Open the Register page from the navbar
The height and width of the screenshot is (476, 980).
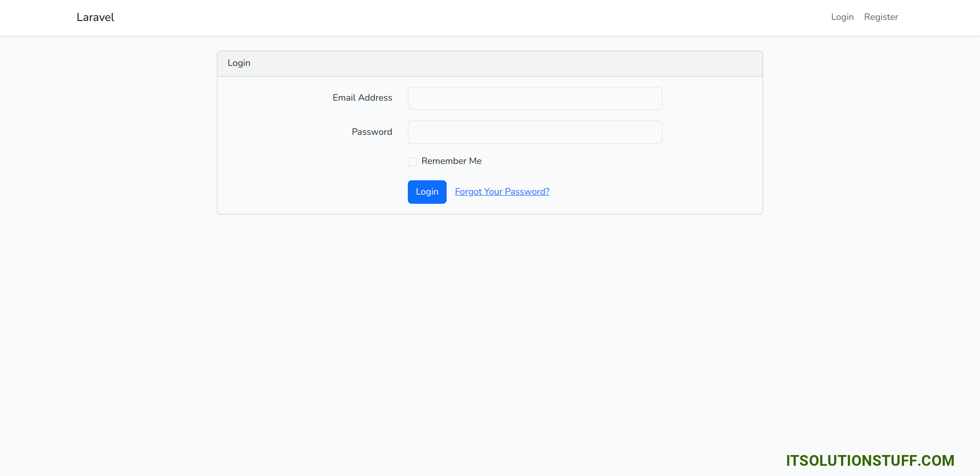coord(880,17)
